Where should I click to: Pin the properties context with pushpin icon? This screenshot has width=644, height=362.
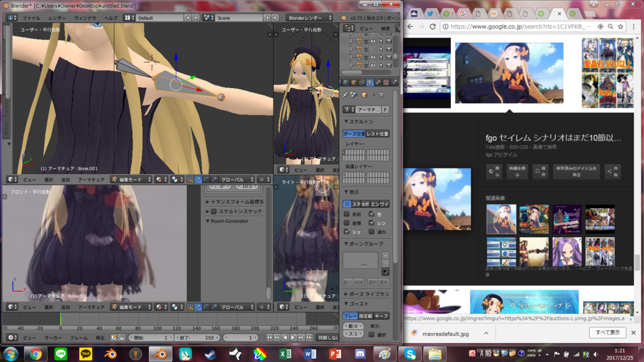tap(345, 95)
